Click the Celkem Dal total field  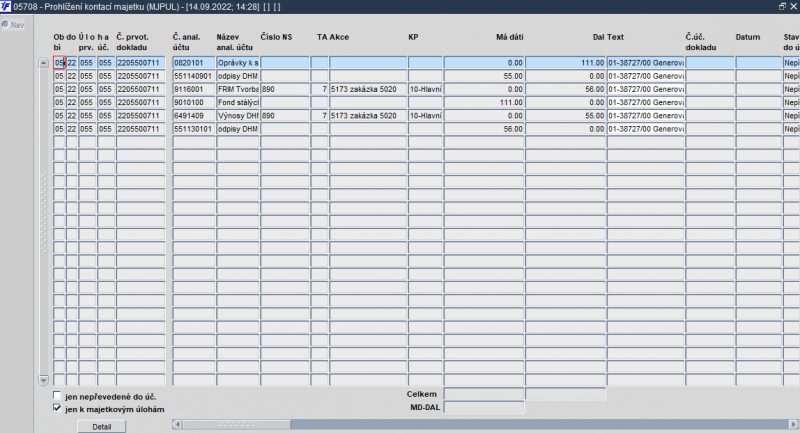[x=565, y=394]
